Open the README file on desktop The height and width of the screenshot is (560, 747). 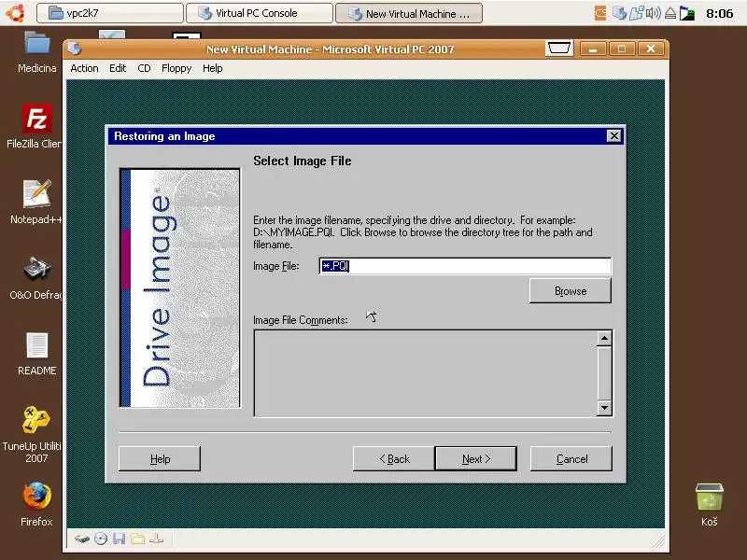pos(36,354)
